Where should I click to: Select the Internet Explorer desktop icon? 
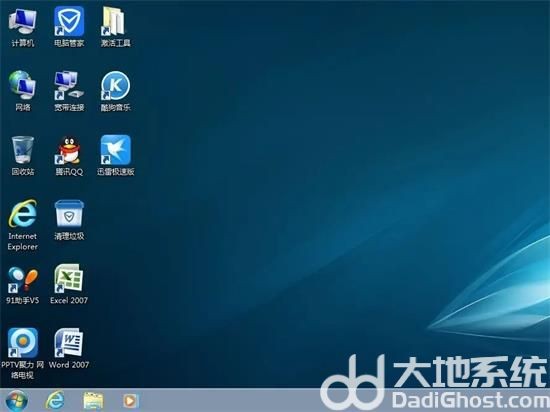22,214
